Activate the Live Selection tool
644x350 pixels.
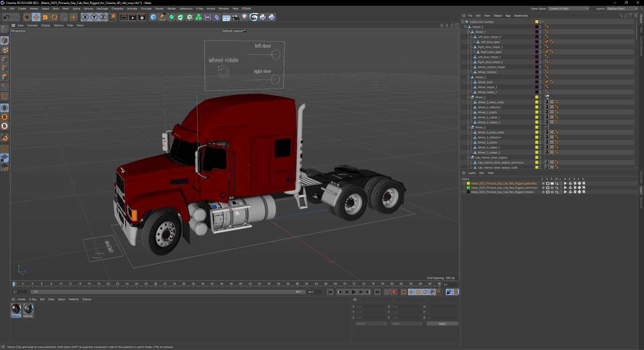27,17
